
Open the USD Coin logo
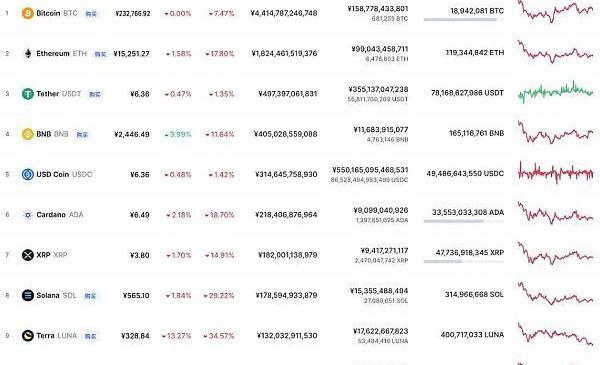[28, 174]
